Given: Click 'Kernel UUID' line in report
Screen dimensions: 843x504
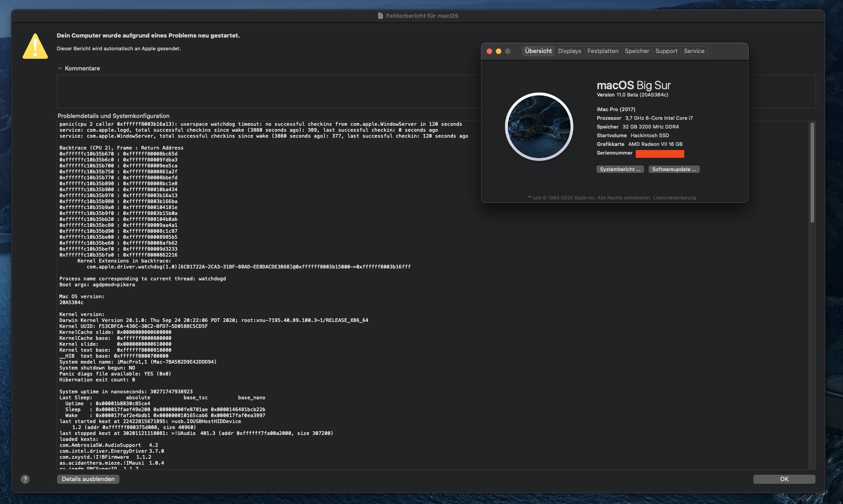Looking at the screenshot, I should 133,326.
